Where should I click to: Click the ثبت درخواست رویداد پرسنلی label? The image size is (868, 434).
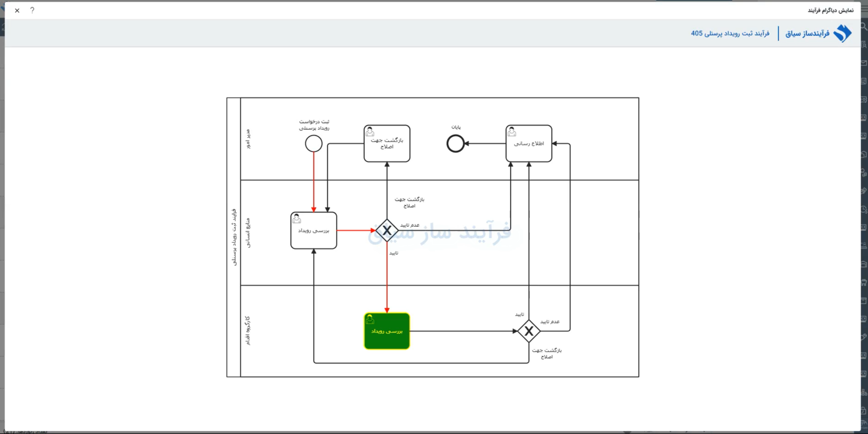tap(314, 125)
